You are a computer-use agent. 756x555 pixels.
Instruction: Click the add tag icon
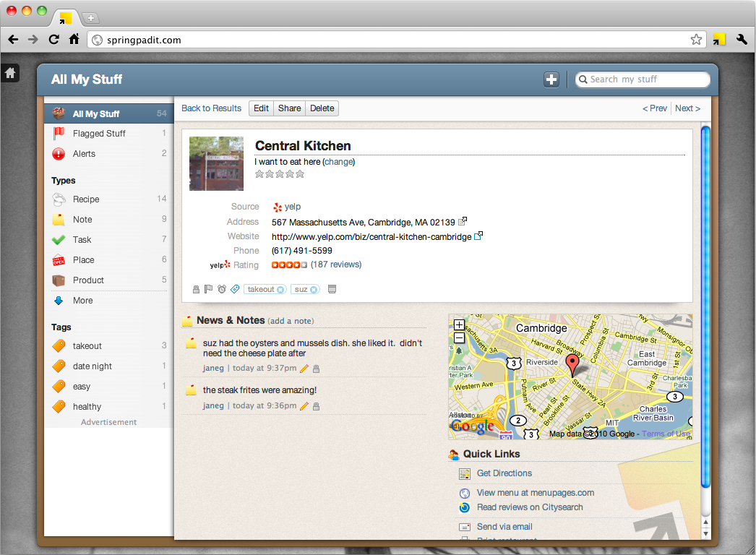point(235,289)
